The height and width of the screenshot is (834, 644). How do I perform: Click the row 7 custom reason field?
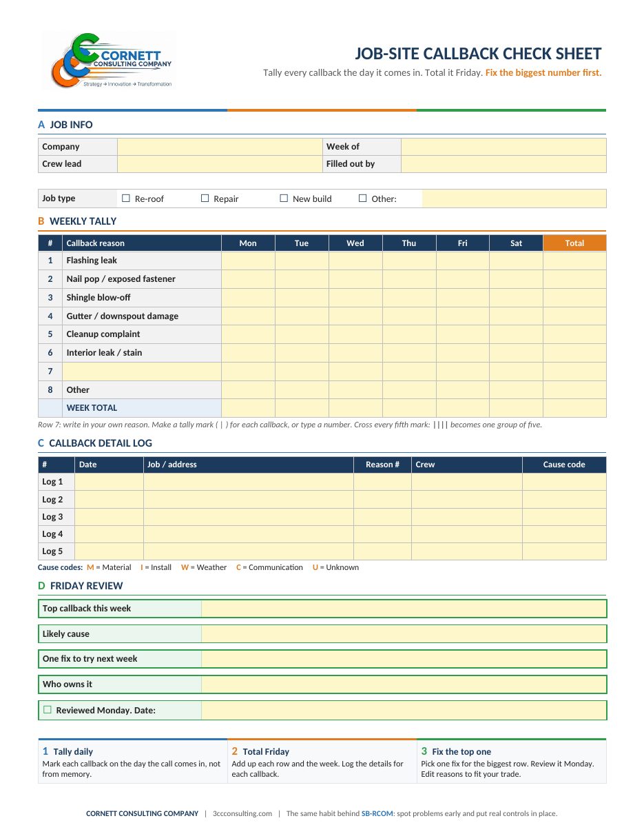(x=142, y=372)
